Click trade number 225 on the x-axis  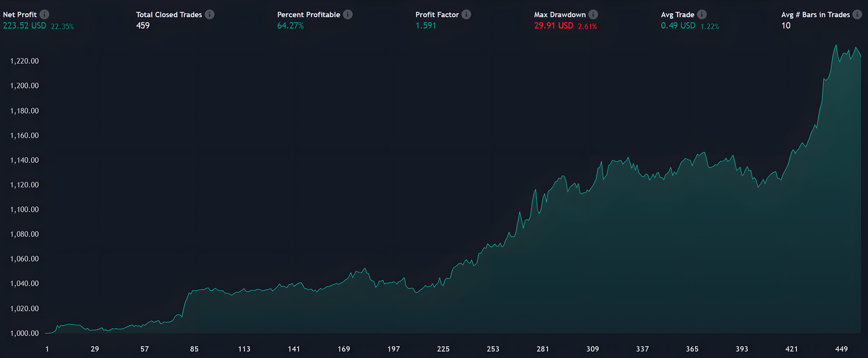pos(443,349)
